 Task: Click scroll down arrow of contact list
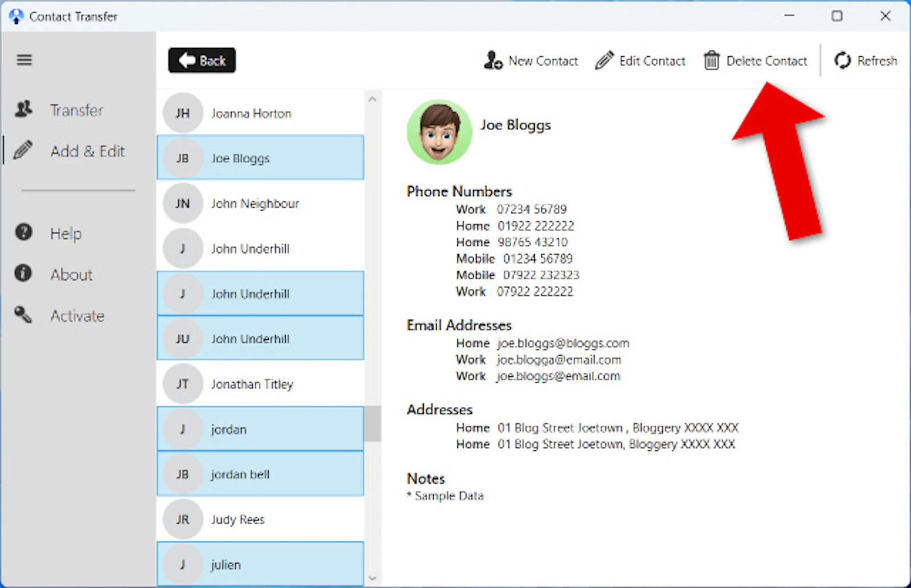click(372, 578)
